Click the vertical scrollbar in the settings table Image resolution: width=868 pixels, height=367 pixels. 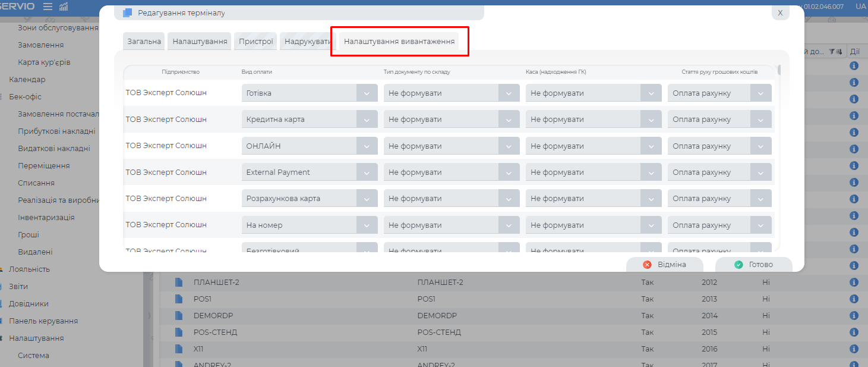779,70
